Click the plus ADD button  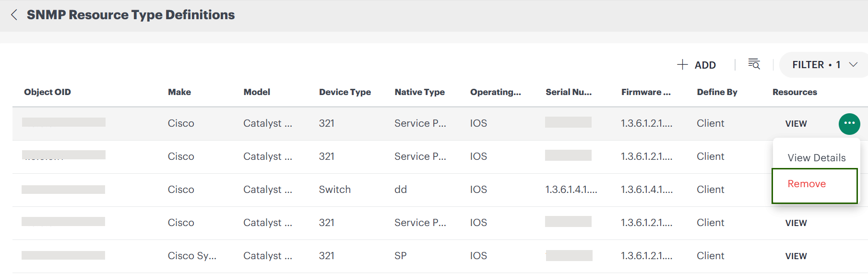tap(697, 65)
